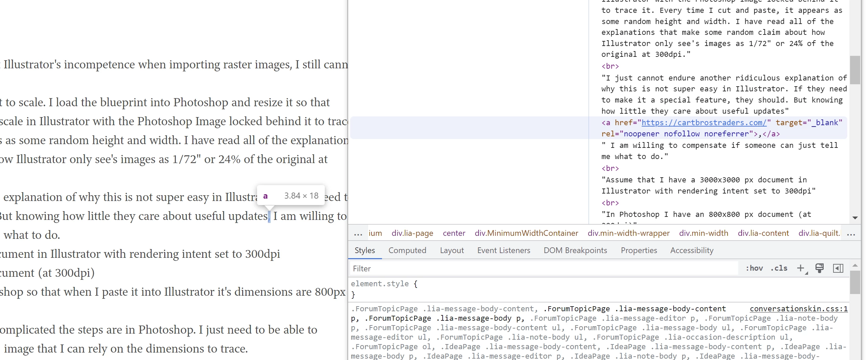The width and height of the screenshot is (868, 360).
Task: Open the Properties tab
Action: 639,250
